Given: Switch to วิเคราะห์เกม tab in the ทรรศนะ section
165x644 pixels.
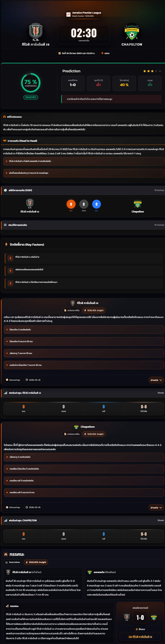Looking at the screenshot, I should coord(13,562).
